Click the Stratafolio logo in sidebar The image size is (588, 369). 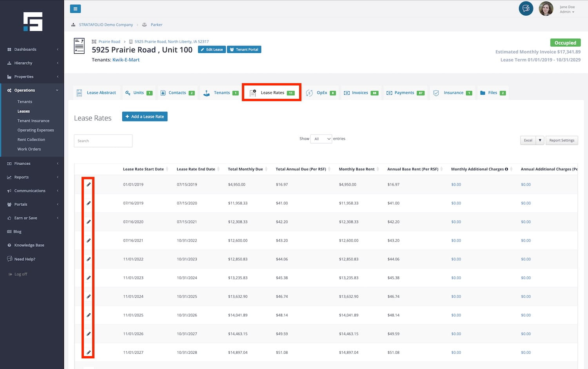click(x=33, y=22)
